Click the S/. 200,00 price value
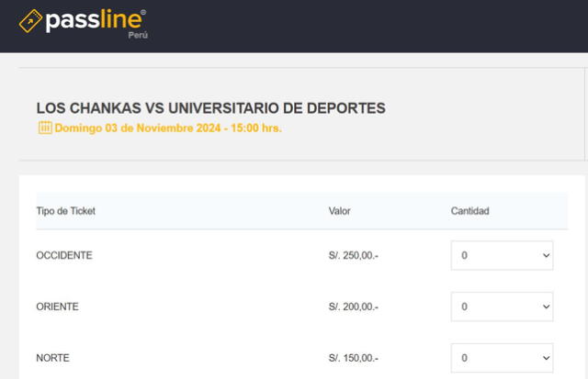The image size is (588, 379). (353, 307)
